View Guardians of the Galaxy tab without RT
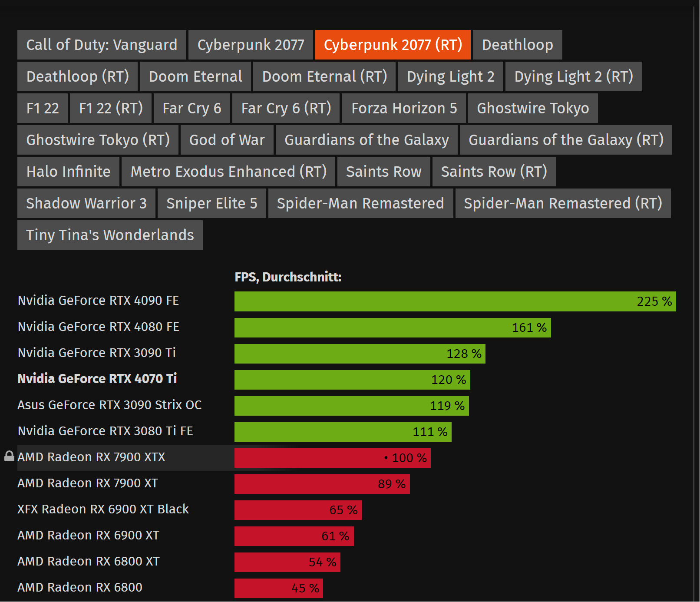Viewport: 700px width, 602px height. coord(367,140)
